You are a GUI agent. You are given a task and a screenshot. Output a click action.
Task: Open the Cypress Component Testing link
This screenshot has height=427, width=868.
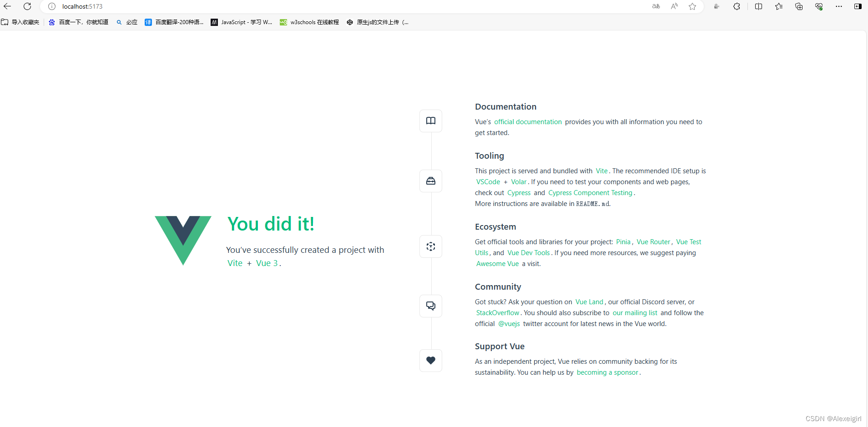(x=590, y=193)
